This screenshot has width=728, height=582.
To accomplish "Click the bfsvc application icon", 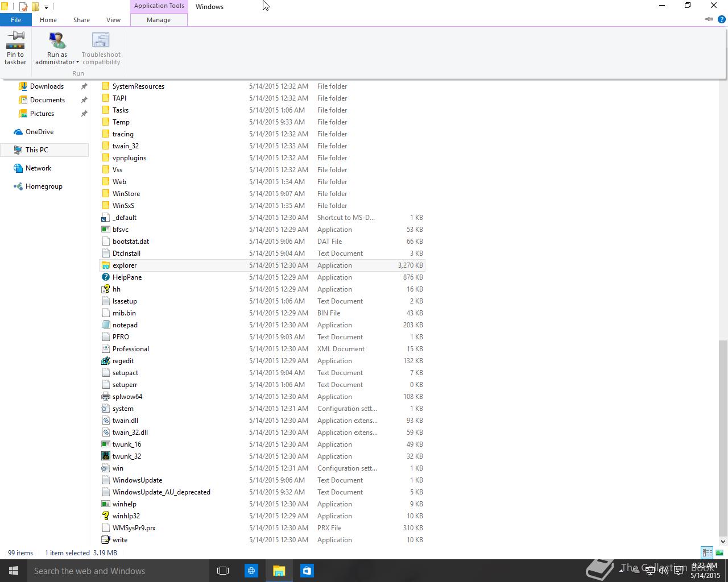I will [x=105, y=230].
